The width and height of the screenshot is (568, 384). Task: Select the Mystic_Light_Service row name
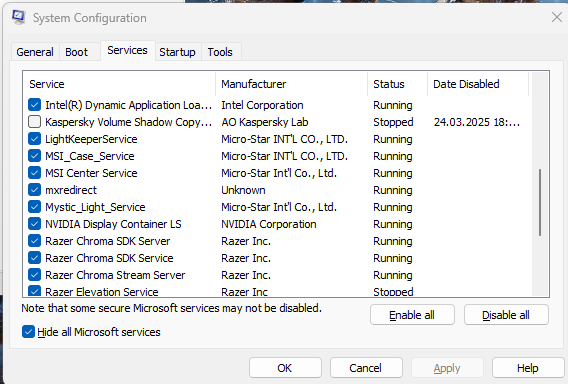pyautogui.click(x=95, y=207)
